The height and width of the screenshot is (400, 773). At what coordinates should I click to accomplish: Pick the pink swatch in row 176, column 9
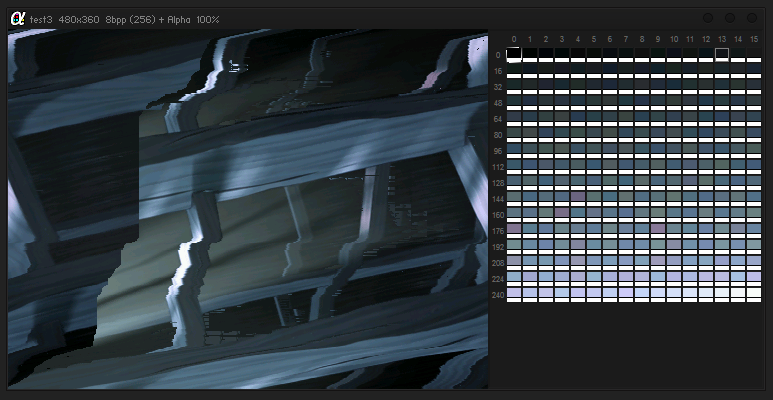pyautogui.click(x=658, y=229)
